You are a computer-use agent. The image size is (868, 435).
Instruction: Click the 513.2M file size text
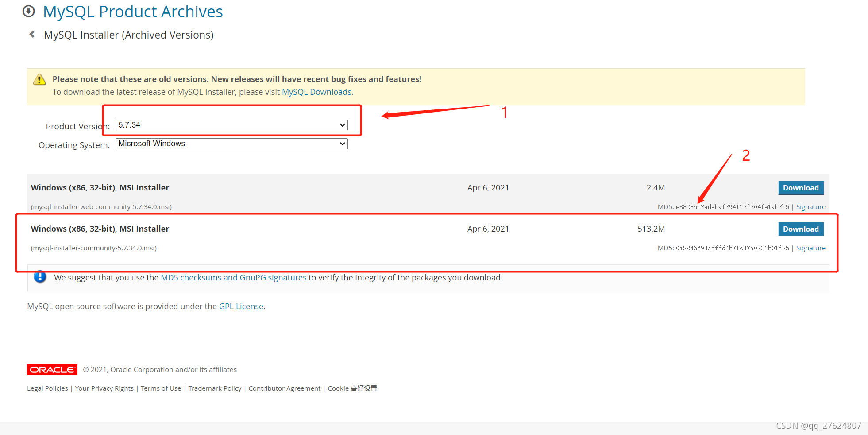click(651, 229)
